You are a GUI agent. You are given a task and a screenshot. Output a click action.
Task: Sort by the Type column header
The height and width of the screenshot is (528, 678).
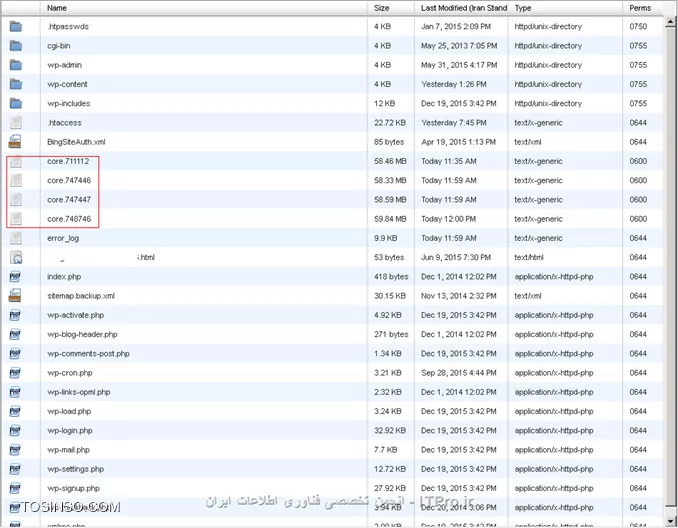[x=523, y=8]
